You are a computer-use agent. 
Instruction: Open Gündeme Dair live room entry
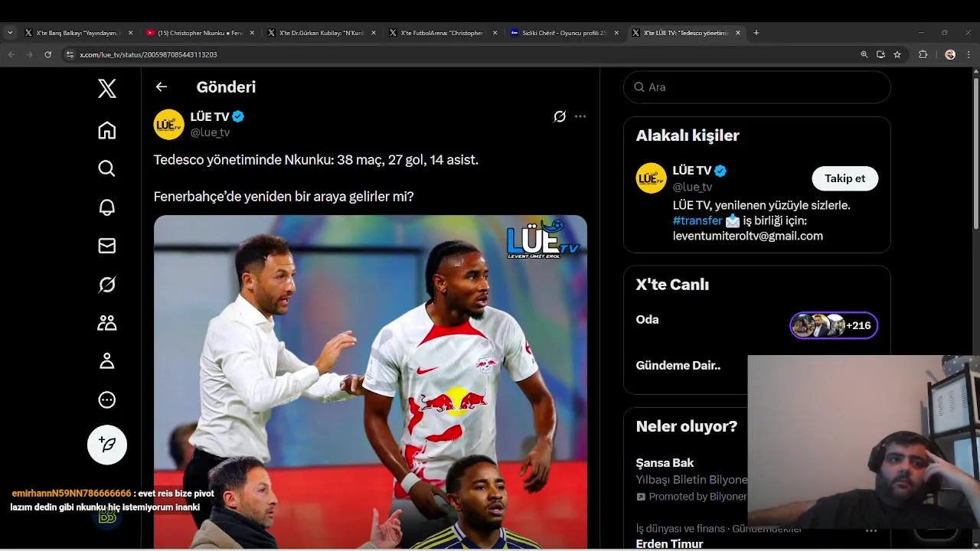click(x=678, y=365)
